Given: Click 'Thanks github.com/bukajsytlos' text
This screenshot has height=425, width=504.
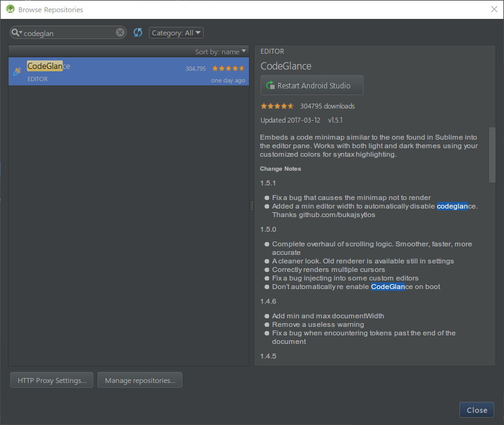Looking at the screenshot, I should (323, 215).
